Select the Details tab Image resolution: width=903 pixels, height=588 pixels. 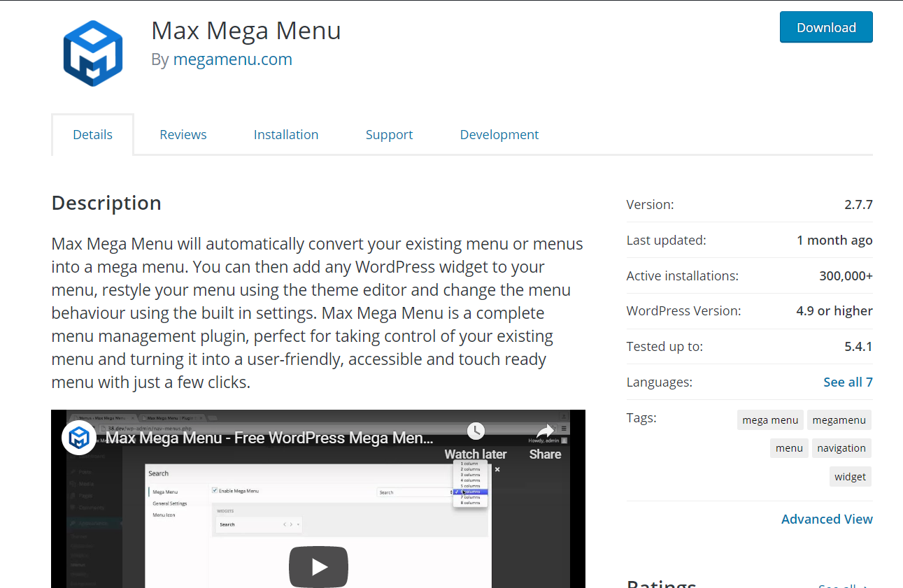point(92,134)
